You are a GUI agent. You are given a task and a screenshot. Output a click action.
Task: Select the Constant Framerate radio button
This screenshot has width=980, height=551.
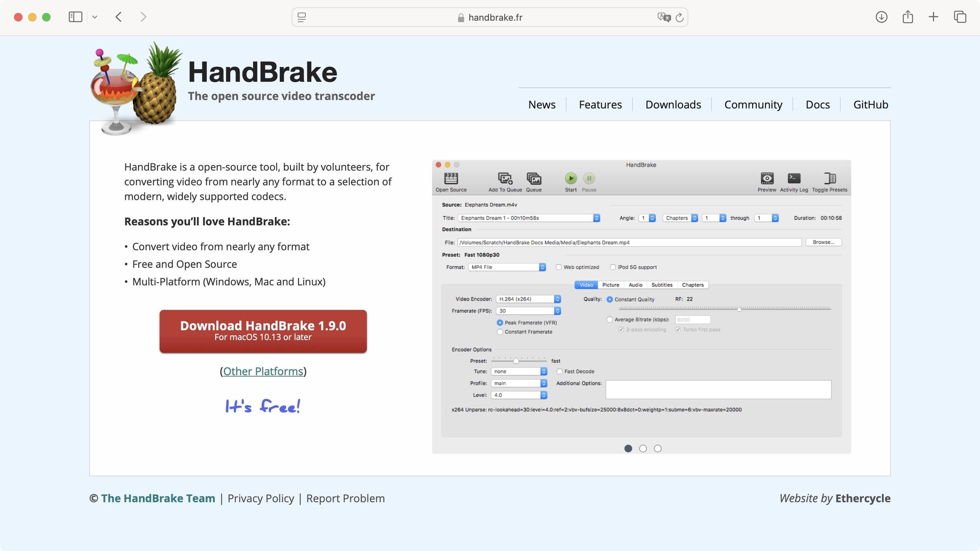coord(500,332)
